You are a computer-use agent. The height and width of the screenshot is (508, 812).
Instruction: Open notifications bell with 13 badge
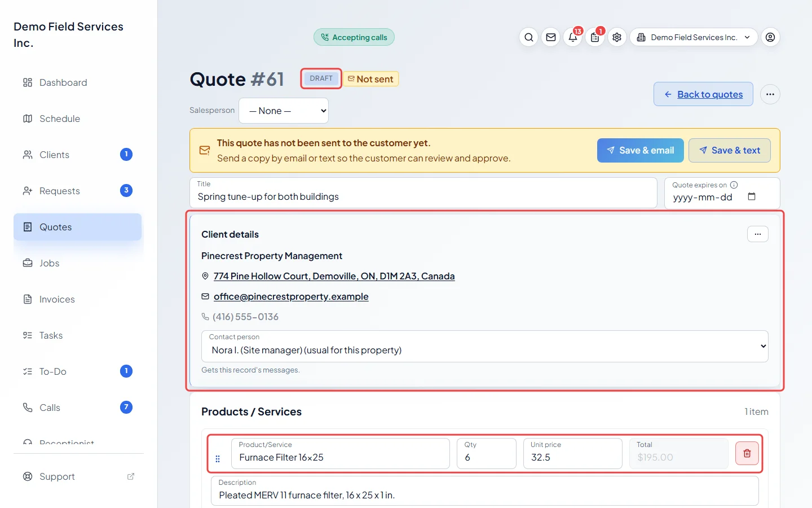(x=573, y=37)
